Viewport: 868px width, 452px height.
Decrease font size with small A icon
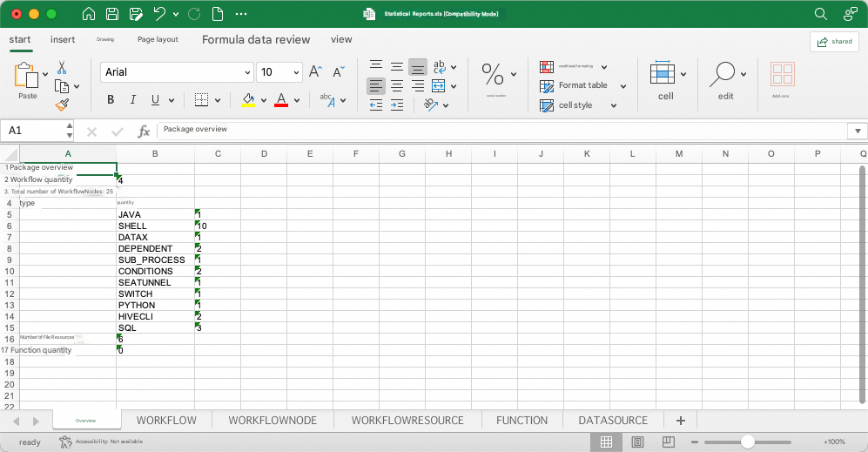(x=338, y=71)
